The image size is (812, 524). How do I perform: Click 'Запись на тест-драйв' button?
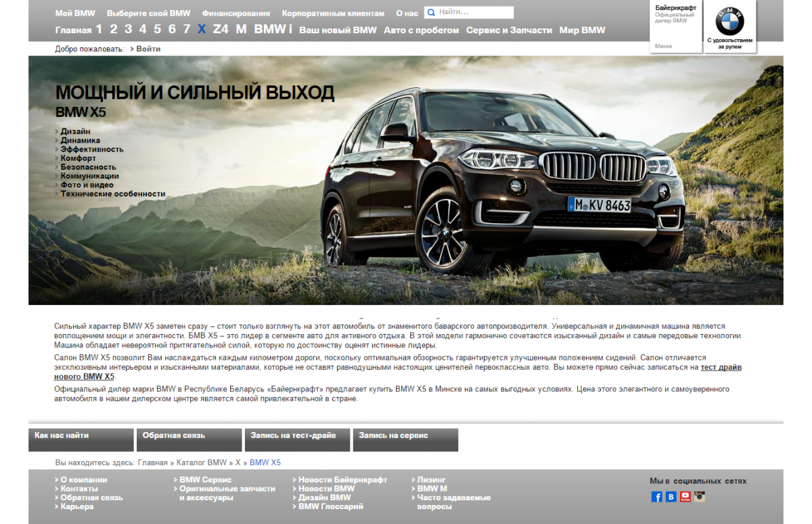298,439
